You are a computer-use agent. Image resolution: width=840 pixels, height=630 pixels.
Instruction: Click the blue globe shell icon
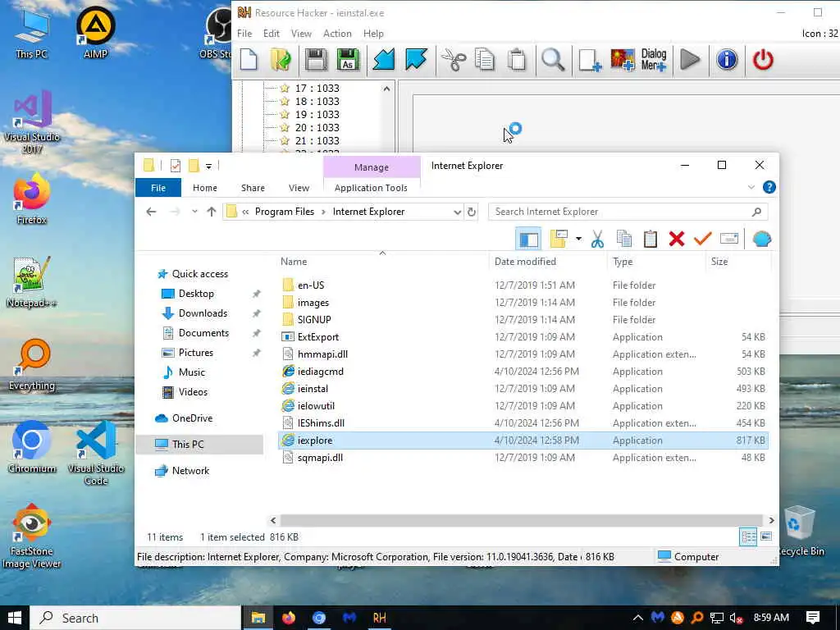(761, 239)
